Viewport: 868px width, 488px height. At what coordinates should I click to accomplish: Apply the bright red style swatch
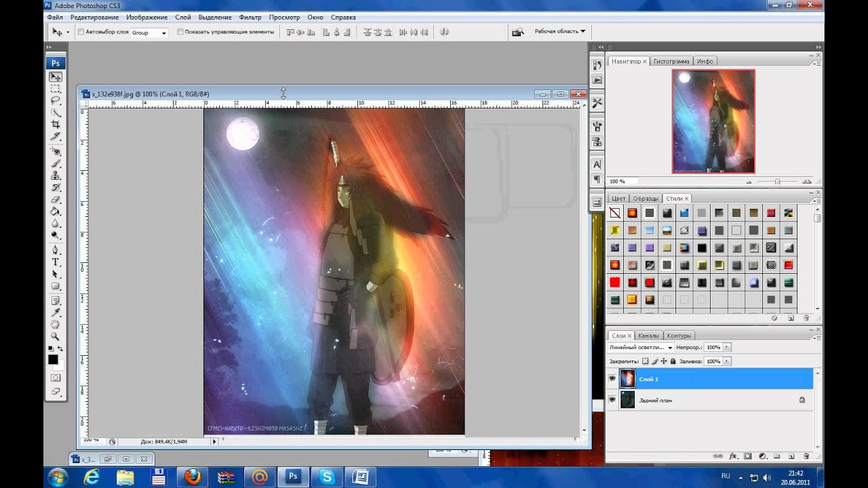615,282
